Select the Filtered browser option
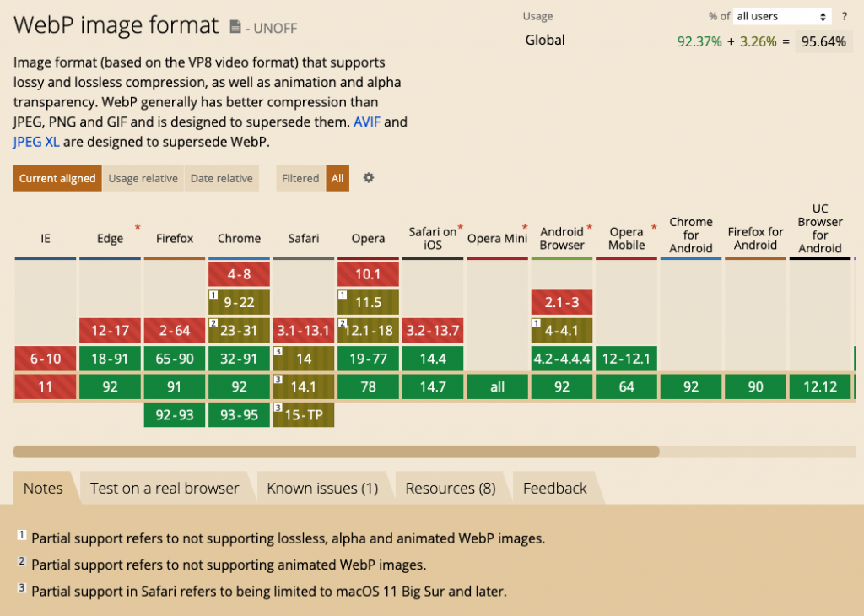The image size is (864, 616). (x=300, y=178)
